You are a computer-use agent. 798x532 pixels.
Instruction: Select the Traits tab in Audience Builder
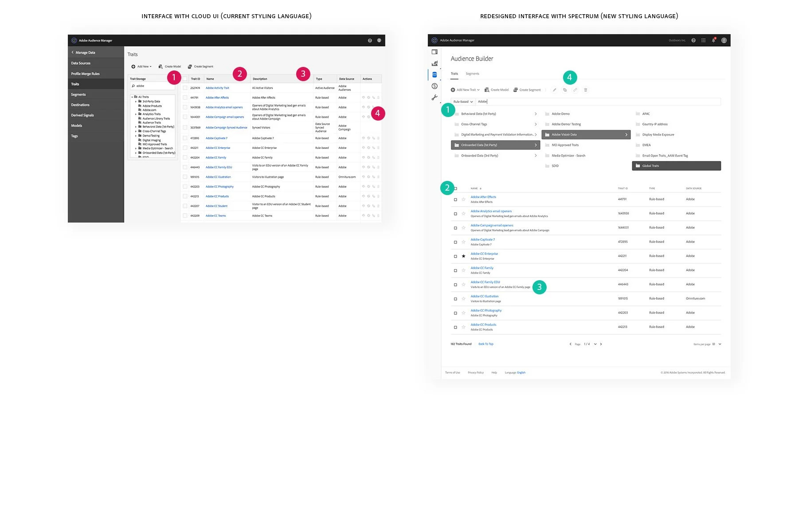[454, 74]
